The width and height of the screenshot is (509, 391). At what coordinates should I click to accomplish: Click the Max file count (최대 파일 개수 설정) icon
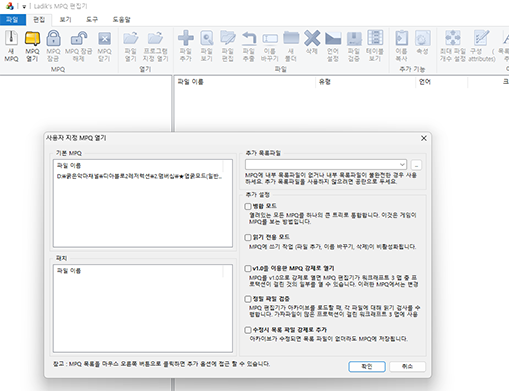tap(453, 38)
